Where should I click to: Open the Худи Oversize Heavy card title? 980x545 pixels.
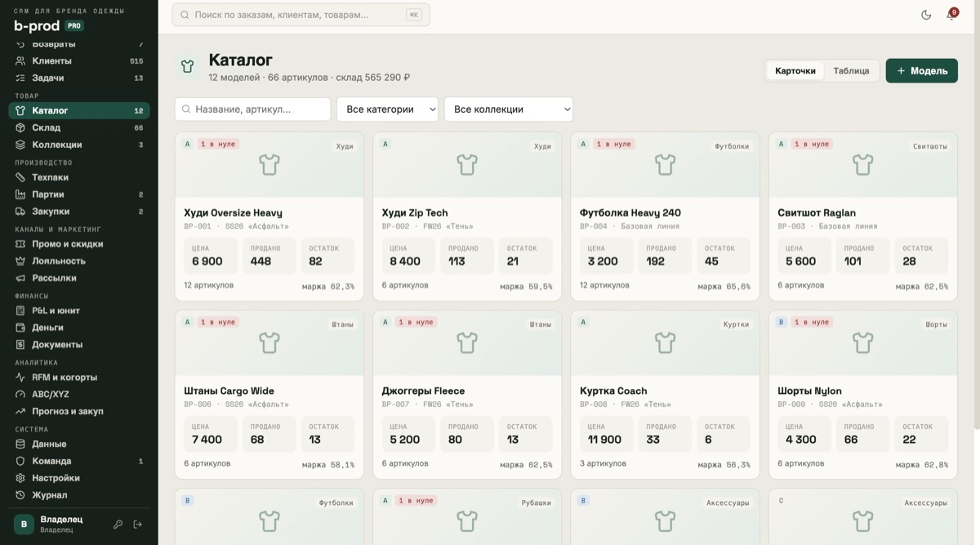click(x=233, y=212)
